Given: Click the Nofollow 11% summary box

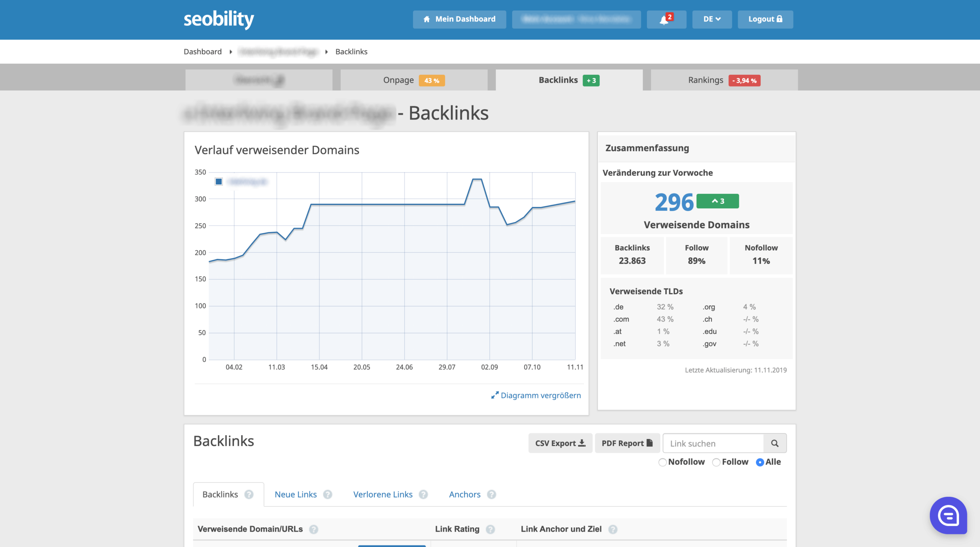Looking at the screenshot, I should tap(761, 255).
